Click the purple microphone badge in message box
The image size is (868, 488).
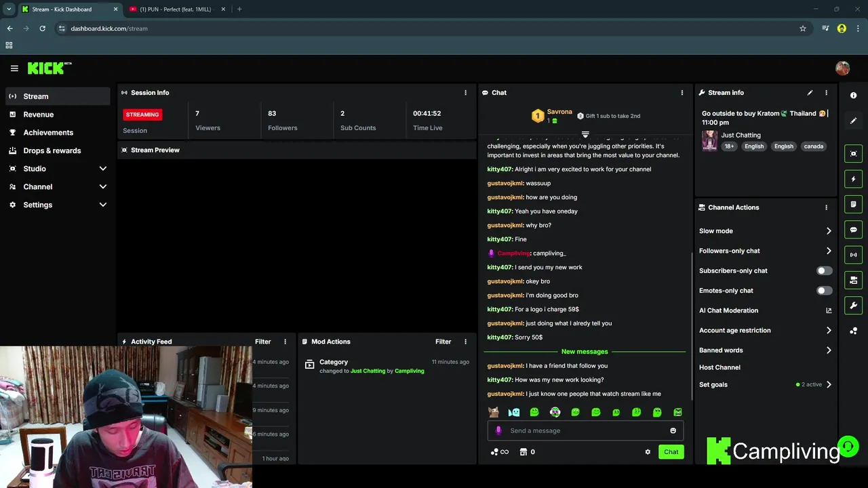pyautogui.click(x=498, y=430)
